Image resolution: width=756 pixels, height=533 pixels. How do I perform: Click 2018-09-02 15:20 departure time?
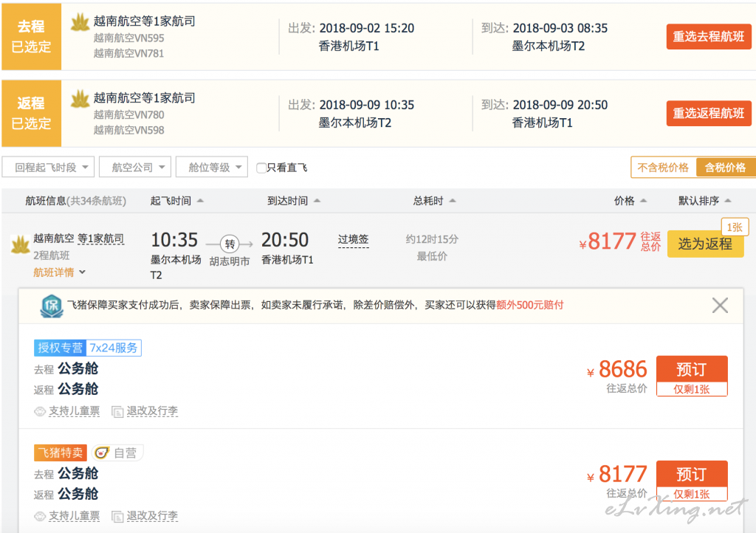[366, 29]
